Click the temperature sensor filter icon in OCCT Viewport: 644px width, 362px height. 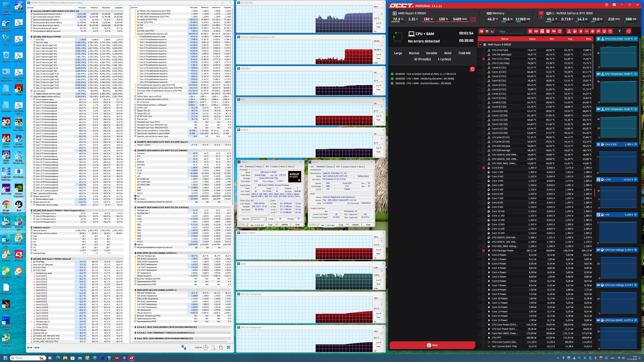[569, 31]
